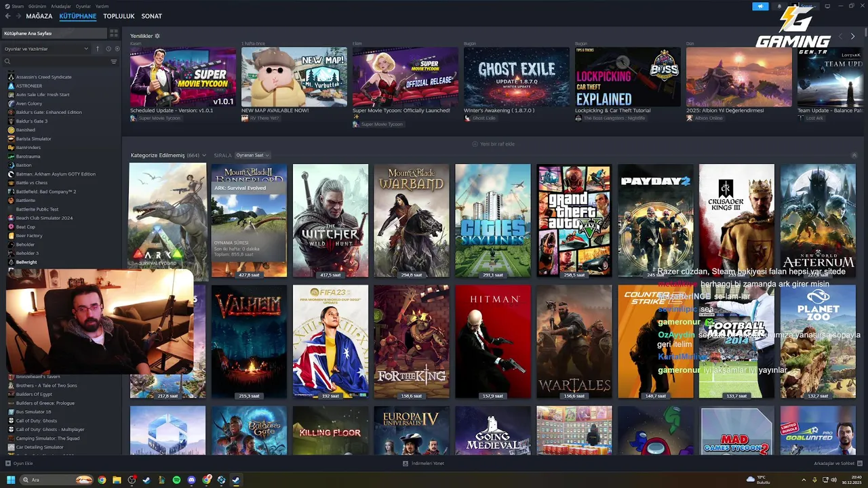
Task: Switch to the KÜTÜPHANE tab
Action: [78, 16]
